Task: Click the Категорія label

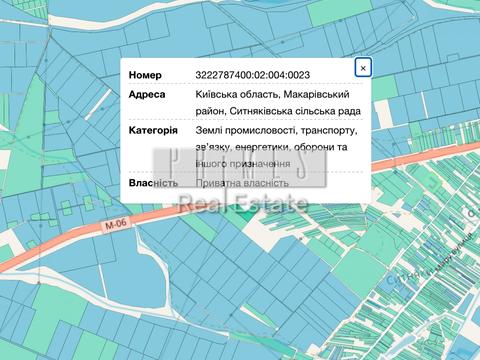Action: coord(153,130)
